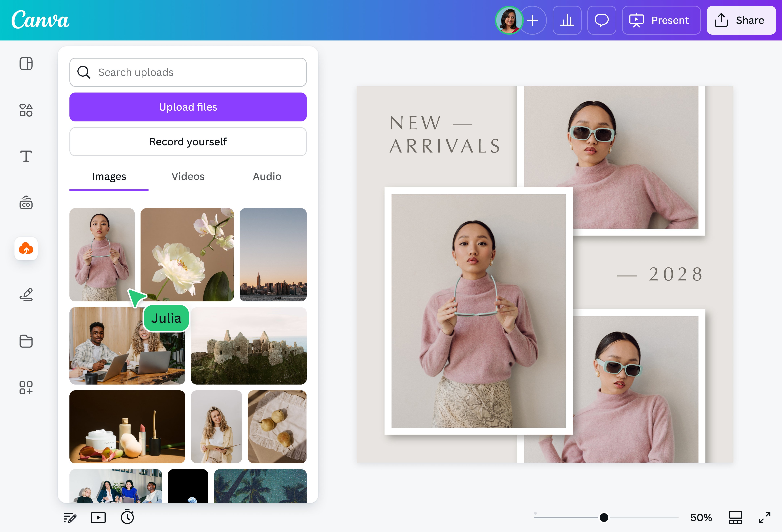This screenshot has width=782, height=532.
Task: Click the Record yourself button
Action: pyautogui.click(x=188, y=141)
